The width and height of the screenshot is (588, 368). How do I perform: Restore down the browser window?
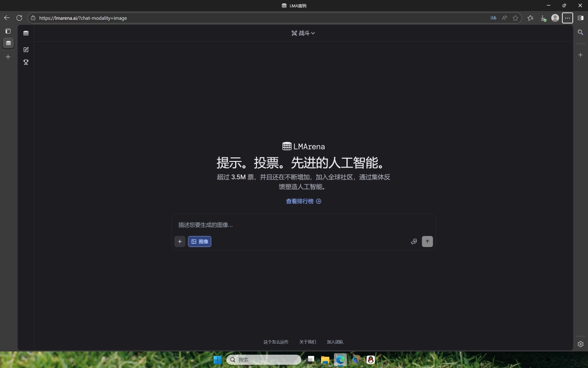564,6
